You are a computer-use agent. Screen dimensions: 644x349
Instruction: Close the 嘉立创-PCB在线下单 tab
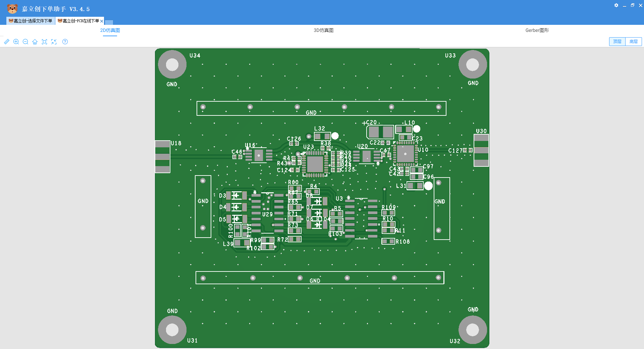pos(102,21)
